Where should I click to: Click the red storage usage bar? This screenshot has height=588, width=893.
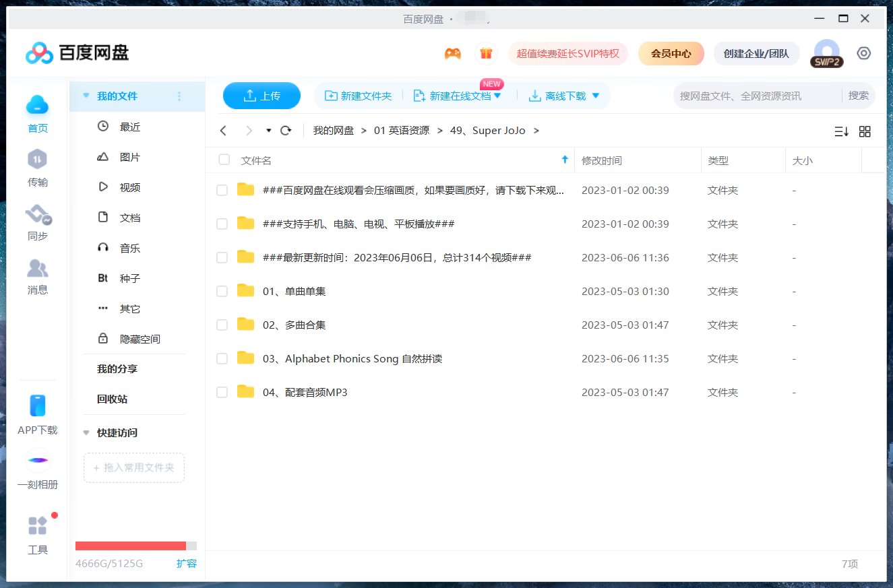(x=131, y=546)
